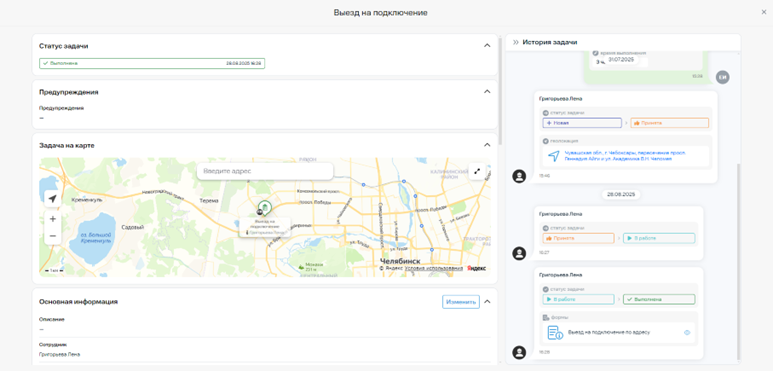Click the grey avatar next to the green message
The image size is (773, 371).
coord(723,77)
